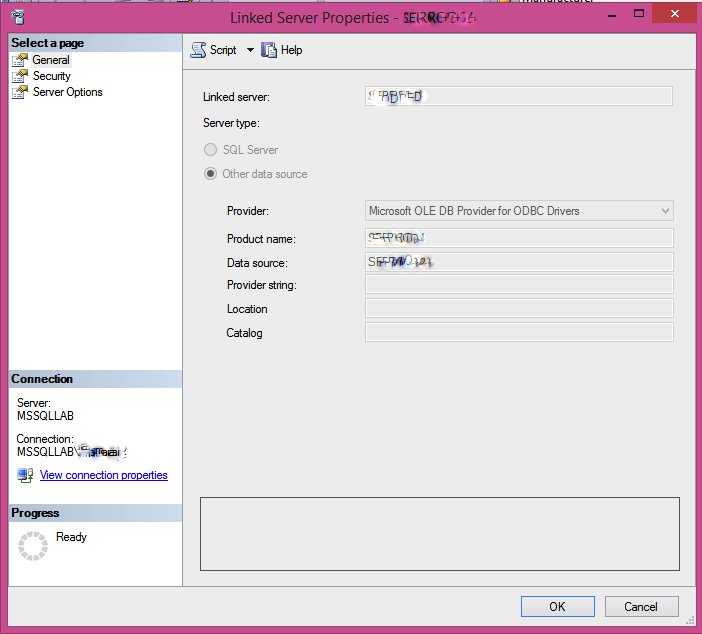Switch to Server Options page
Screen dimensions: 702x634
coord(67,92)
